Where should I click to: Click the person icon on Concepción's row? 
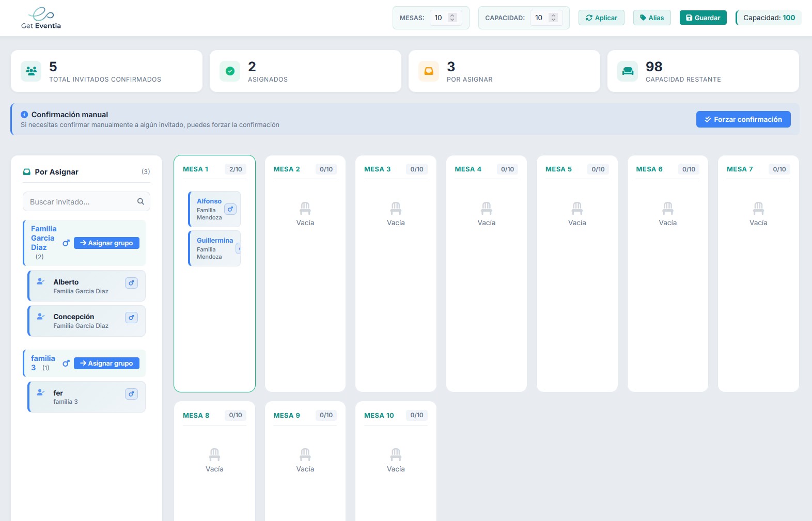tap(41, 316)
